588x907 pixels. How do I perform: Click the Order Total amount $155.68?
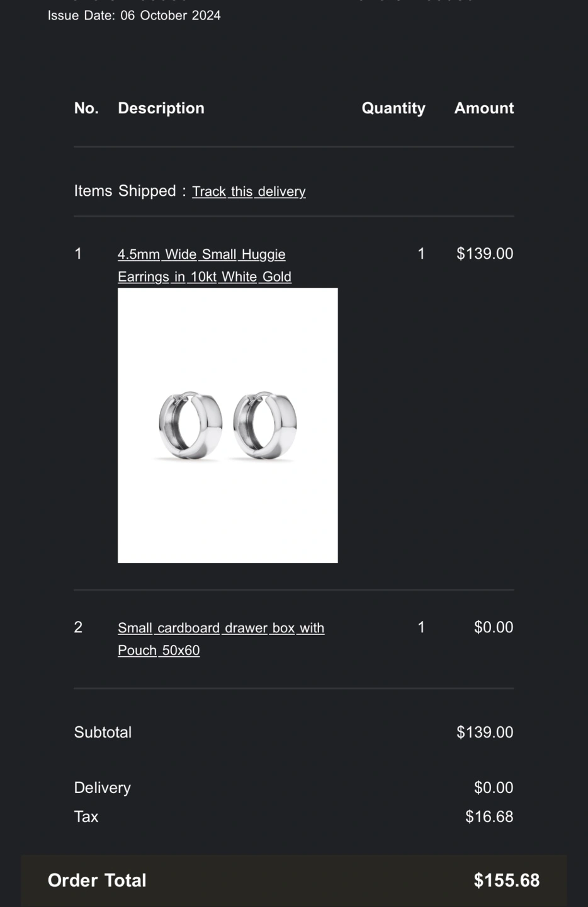(x=507, y=881)
